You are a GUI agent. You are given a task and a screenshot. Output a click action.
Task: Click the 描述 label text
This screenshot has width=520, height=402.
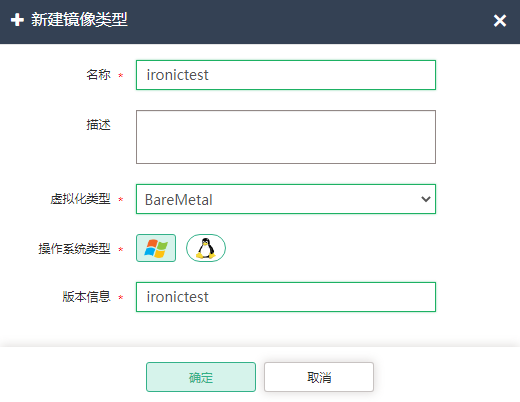click(x=98, y=125)
